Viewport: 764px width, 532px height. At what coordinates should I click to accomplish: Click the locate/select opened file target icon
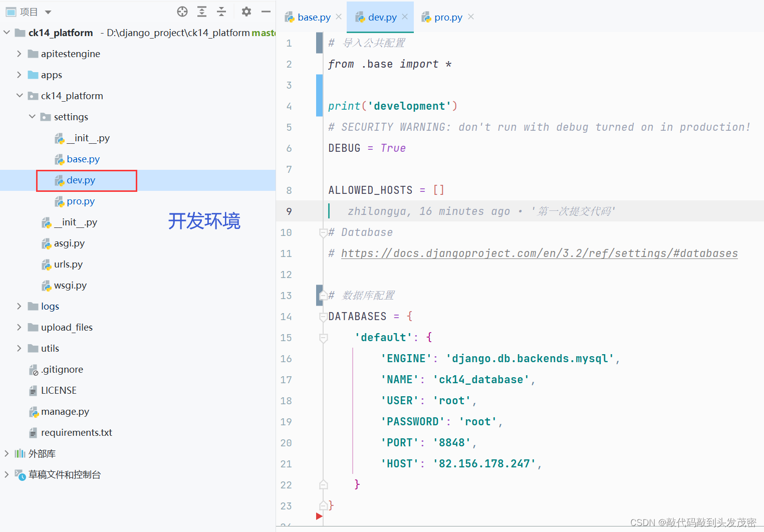[x=182, y=12]
